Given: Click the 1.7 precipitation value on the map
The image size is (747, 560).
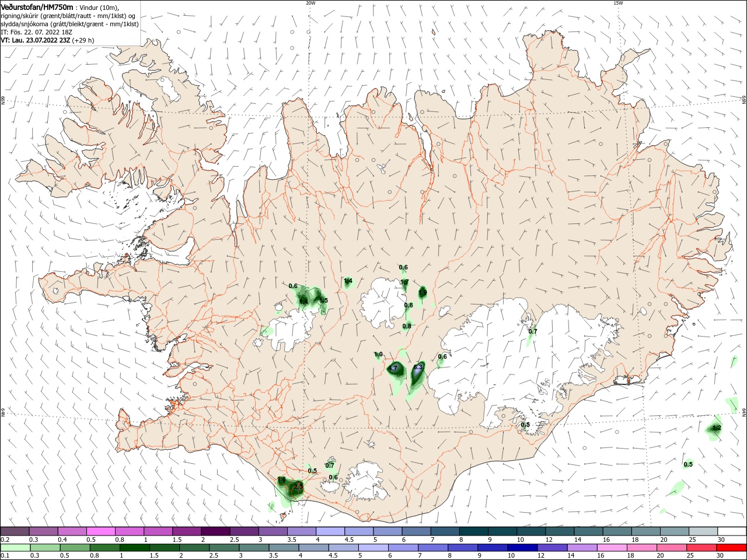Looking at the screenshot, I should tap(404, 282).
